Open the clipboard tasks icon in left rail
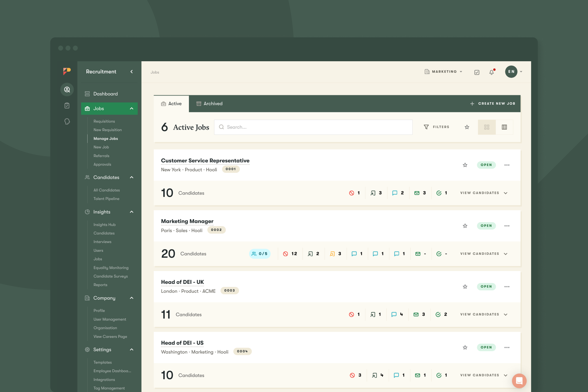Viewport: 588px width, 392px height. pyautogui.click(x=67, y=106)
